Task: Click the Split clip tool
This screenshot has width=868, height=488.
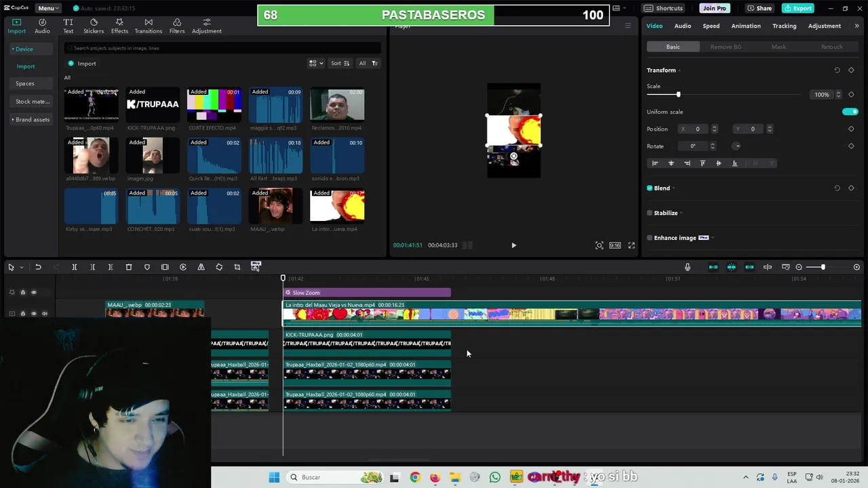Action: (x=75, y=267)
